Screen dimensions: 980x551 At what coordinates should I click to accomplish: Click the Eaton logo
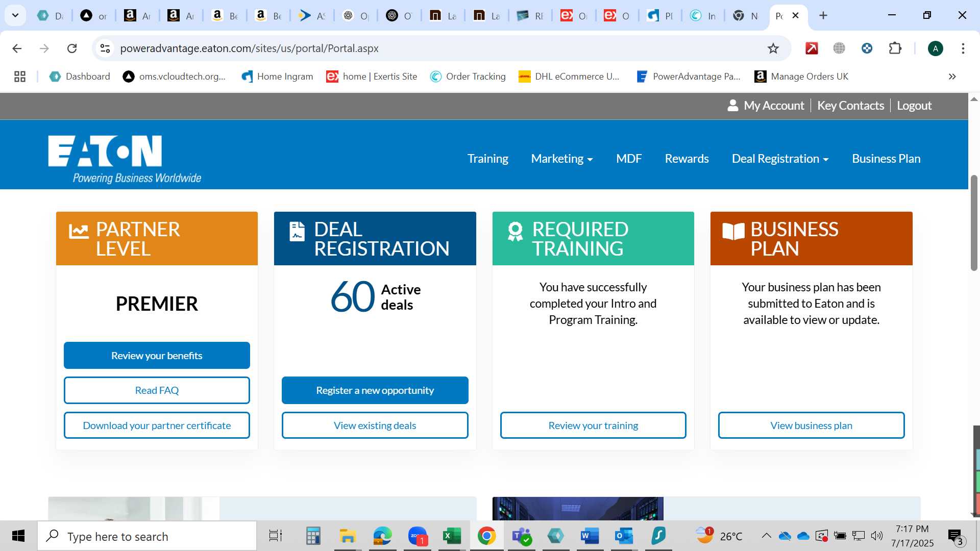pyautogui.click(x=125, y=159)
